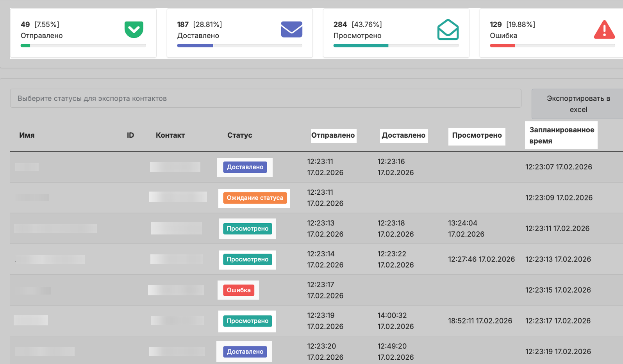Click the green checkmark Отправлено icon
Image resolution: width=623 pixels, height=364 pixels.
(134, 30)
